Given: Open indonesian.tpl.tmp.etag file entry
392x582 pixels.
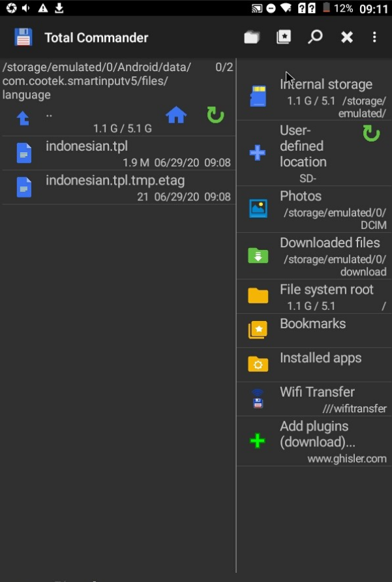Looking at the screenshot, I should [x=119, y=187].
